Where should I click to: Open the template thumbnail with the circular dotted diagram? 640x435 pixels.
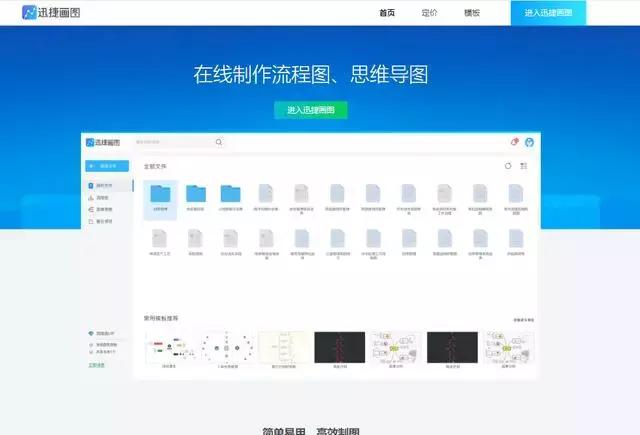pos(227,348)
